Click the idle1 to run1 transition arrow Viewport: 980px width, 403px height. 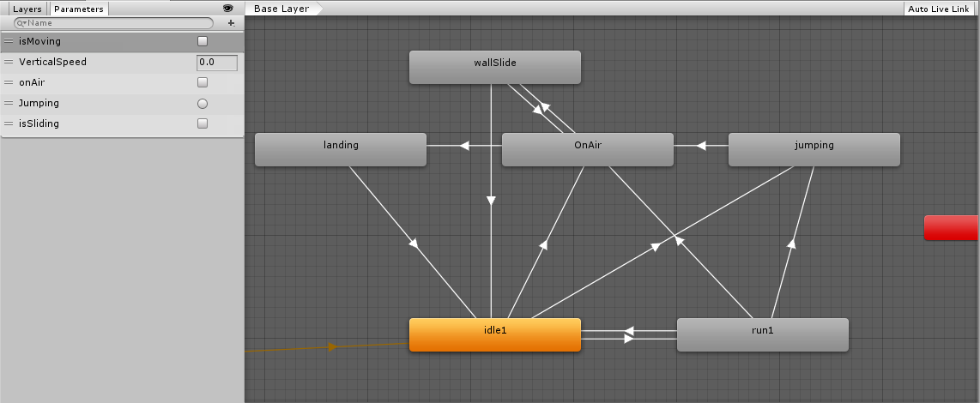[x=629, y=339]
